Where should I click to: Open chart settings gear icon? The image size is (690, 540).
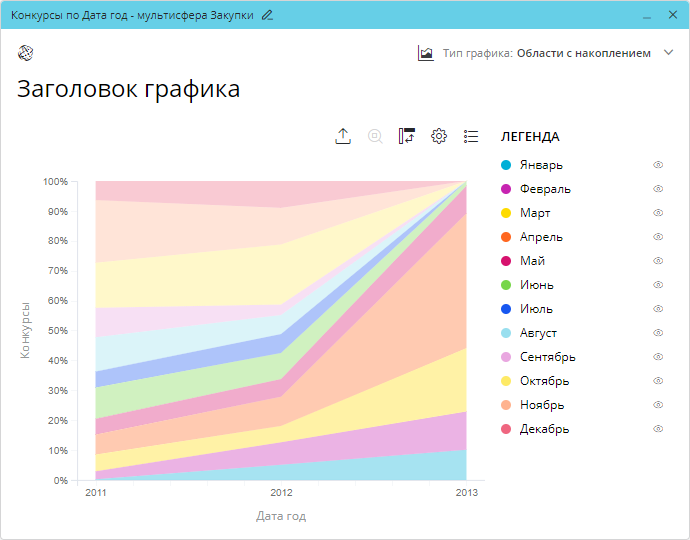tap(439, 137)
